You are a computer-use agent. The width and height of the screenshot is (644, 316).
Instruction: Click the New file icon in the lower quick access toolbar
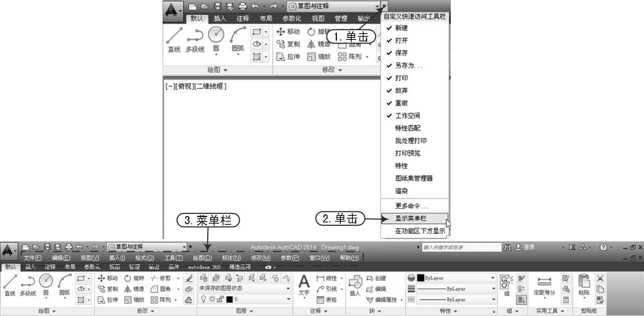(x=26, y=247)
